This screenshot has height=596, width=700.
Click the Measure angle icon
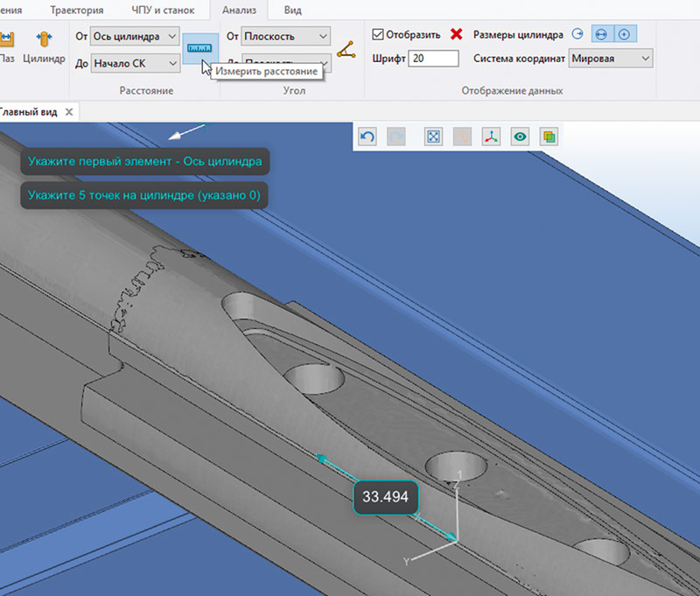[x=346, y=49]
